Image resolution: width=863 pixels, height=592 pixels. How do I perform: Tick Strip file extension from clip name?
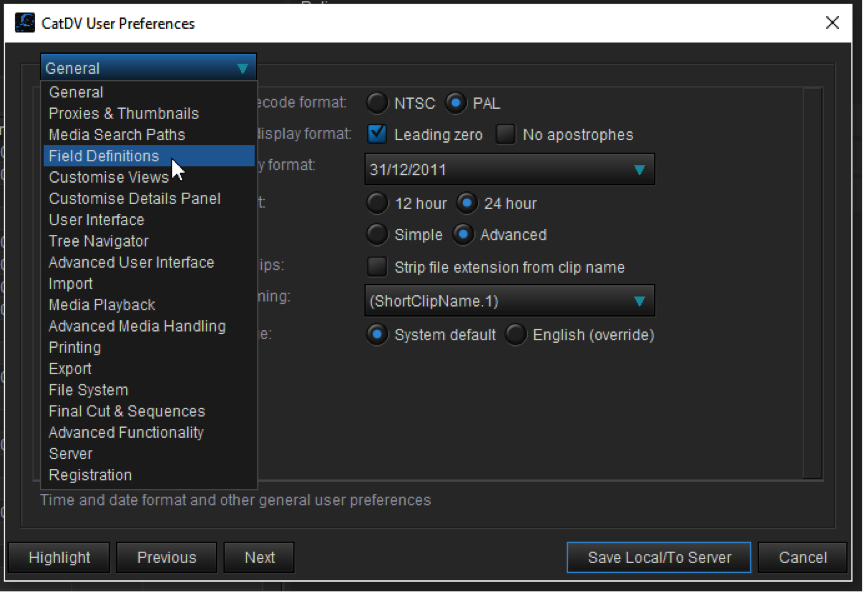(378, 267)
